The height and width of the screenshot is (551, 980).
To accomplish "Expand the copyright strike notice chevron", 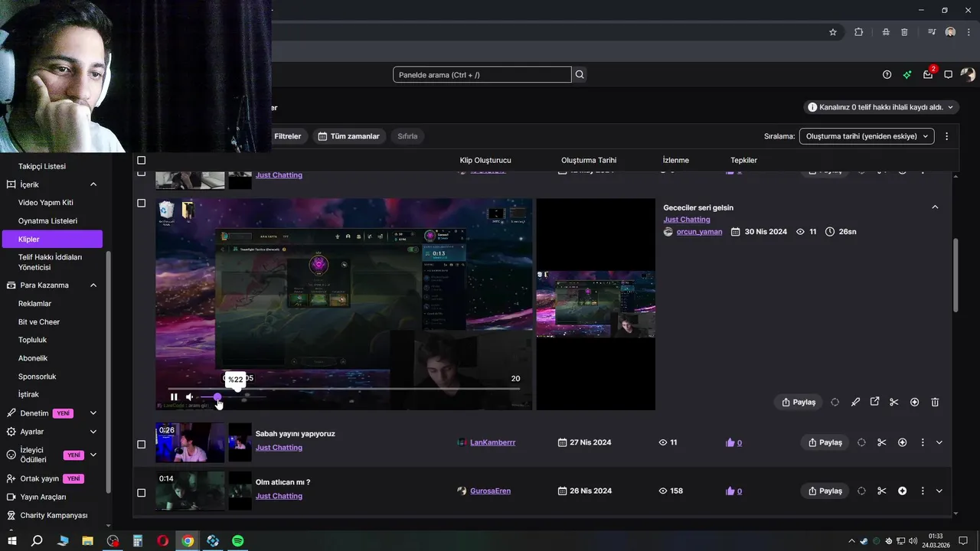I will tap(951, 107).
